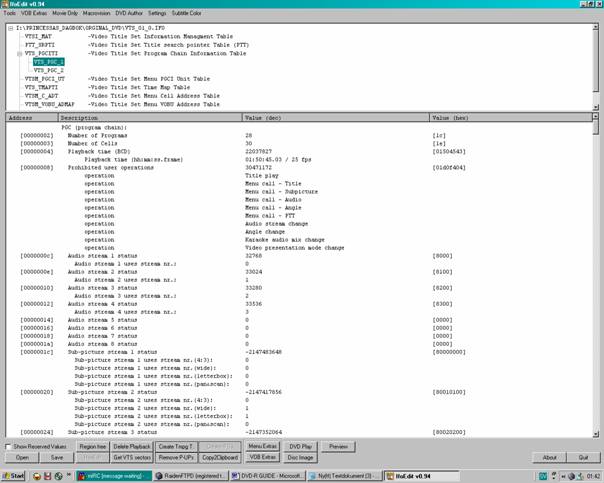Click the Delete Playback button
The image size is (604, 483).
tap(132, 447)
